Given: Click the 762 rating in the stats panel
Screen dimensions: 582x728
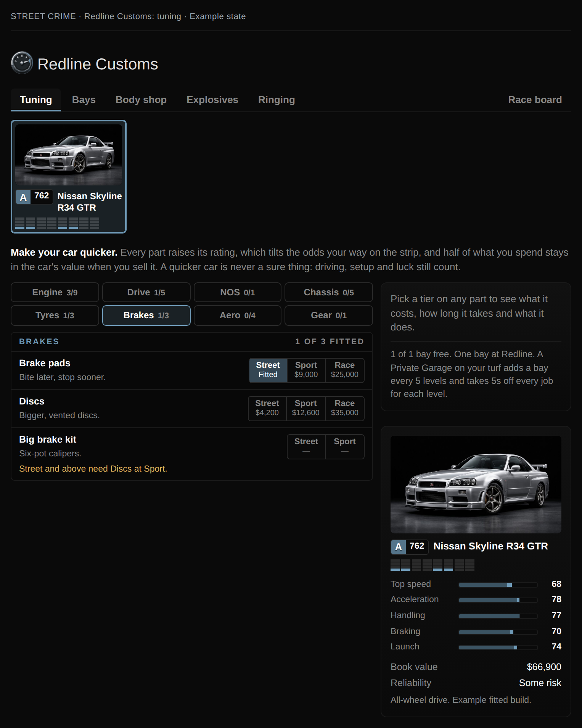Looking at the screenshot, I should [x=417, y=546].
